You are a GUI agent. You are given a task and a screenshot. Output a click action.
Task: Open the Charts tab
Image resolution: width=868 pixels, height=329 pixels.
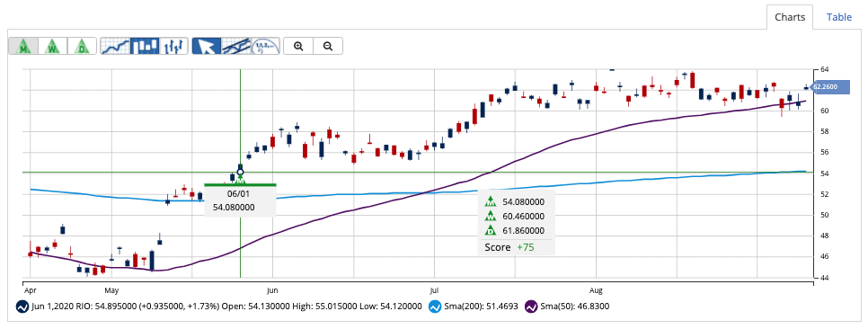click(790, 17)
